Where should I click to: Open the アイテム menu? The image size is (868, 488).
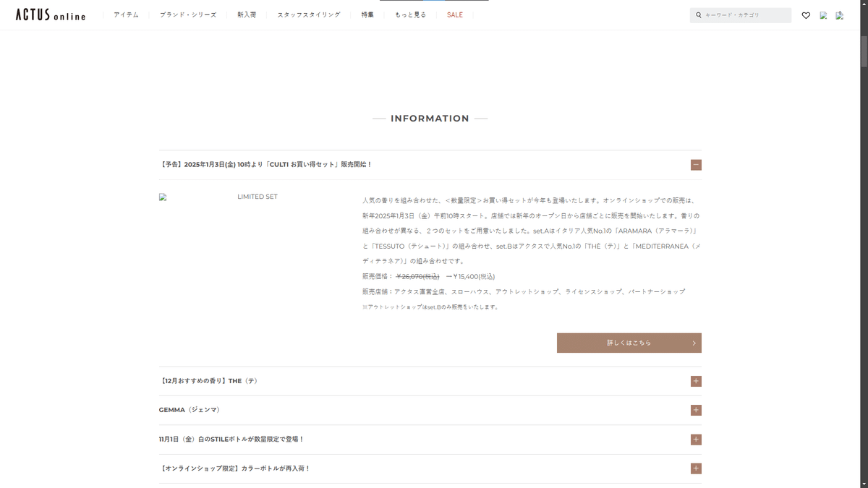[126, 14]
